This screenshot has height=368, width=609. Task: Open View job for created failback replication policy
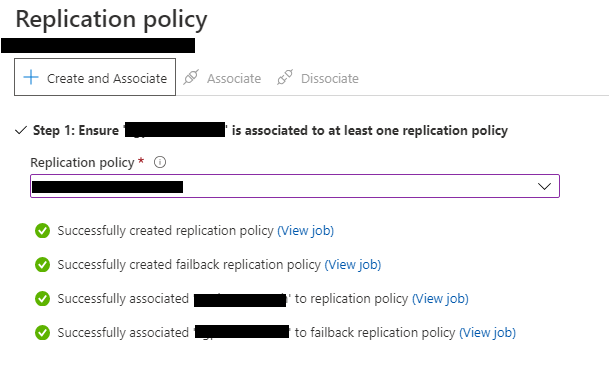(353, 265)
